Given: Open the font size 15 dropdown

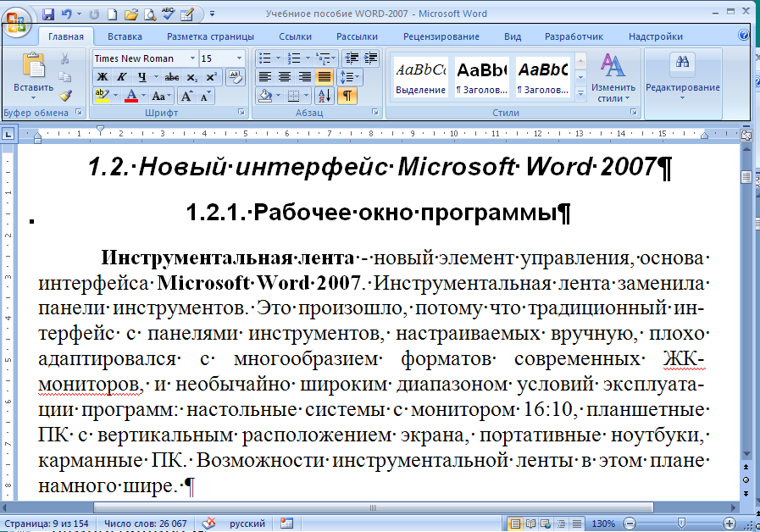Looking at the screenshot, I should pyautogui.click(x=239, y=58).
